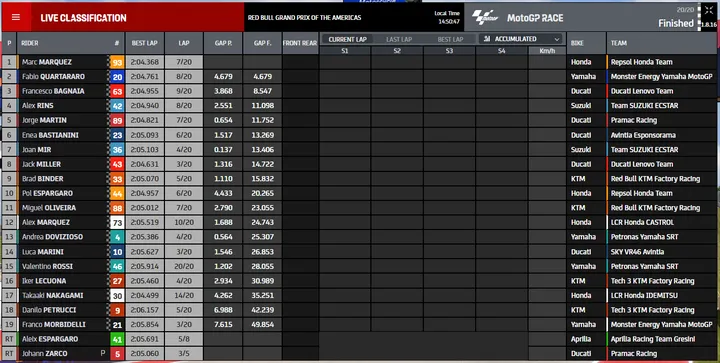Select number badge 89 of Martin
Image resolution: width=720 pixels, height=363 pixels.
click(117, 121)
